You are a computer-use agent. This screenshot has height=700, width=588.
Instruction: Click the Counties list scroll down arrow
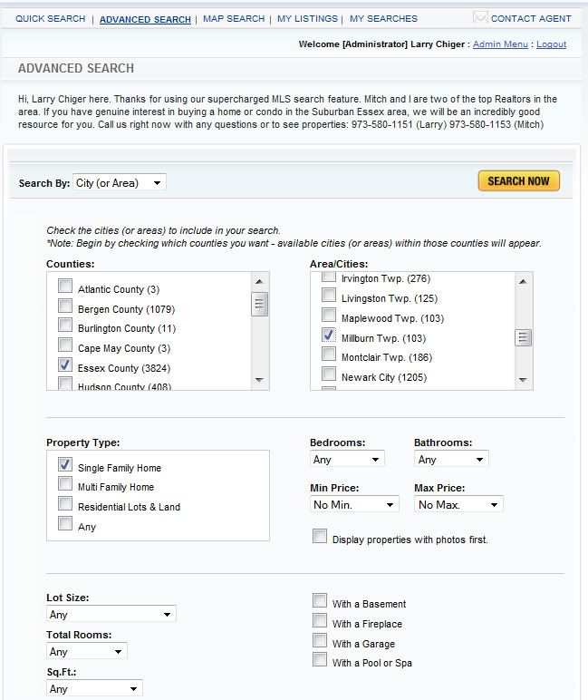[x=259, y=380]
